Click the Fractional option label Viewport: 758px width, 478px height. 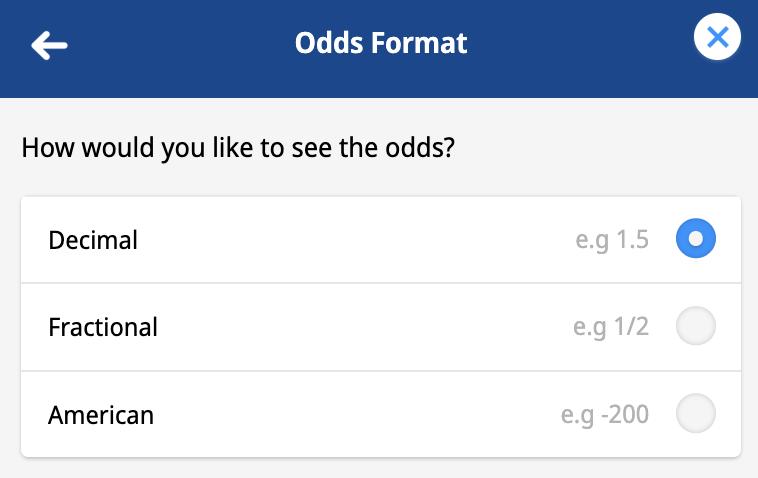tap(103, 327)
